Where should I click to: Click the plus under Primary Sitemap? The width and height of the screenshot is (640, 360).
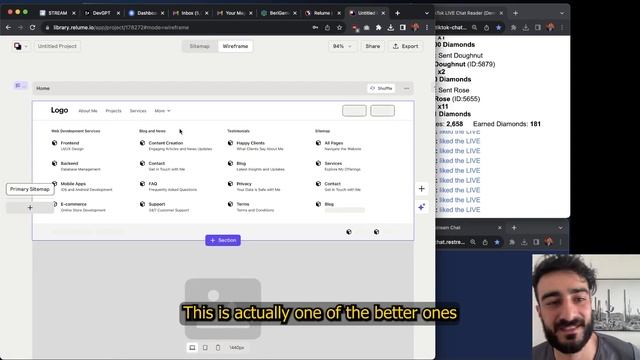click(x=30, y=207)
